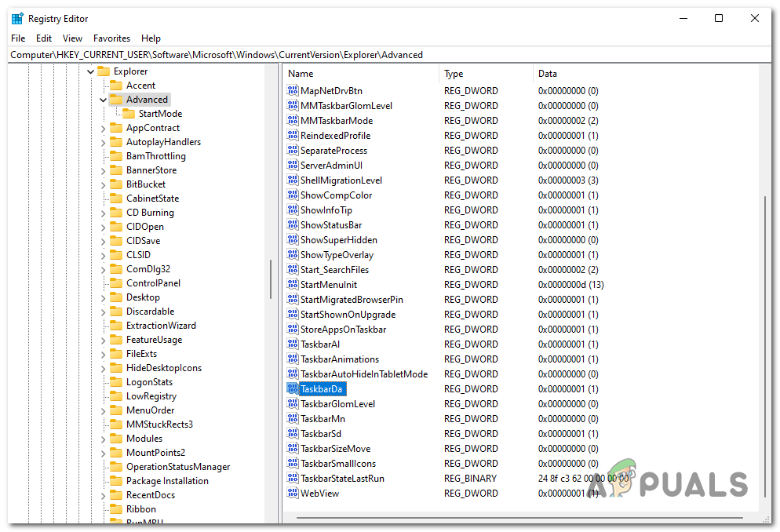Viewport: 780px width, 532px height.
Task: Select the Package Installation key
Action: [167, 481]
